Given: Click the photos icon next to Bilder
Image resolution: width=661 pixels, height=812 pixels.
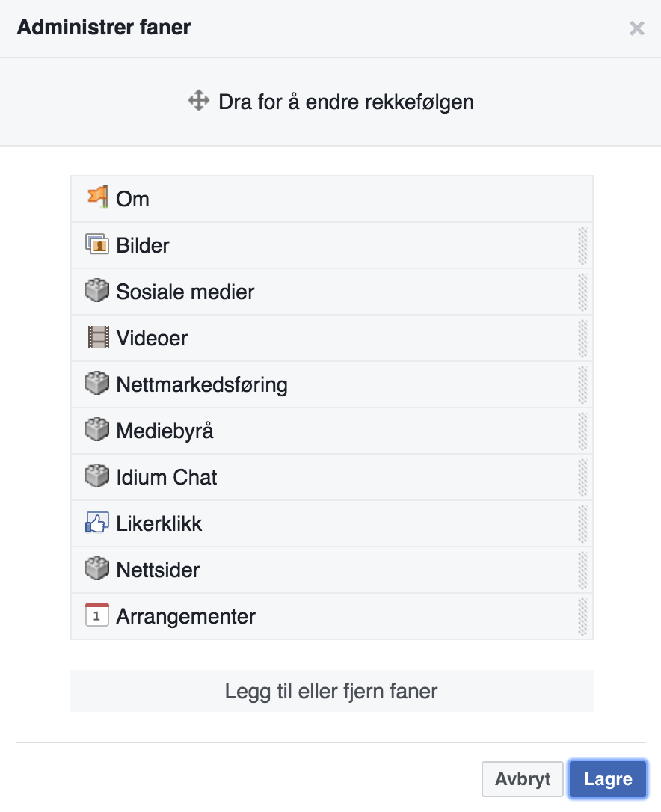Looking at the screenshot, I should tap(97, 244).
